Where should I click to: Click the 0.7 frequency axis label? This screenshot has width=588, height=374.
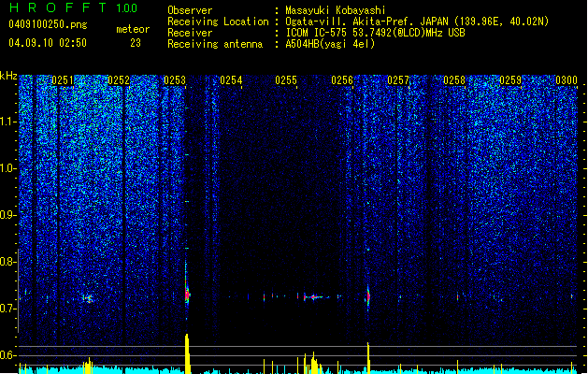[x=8, y=309]
